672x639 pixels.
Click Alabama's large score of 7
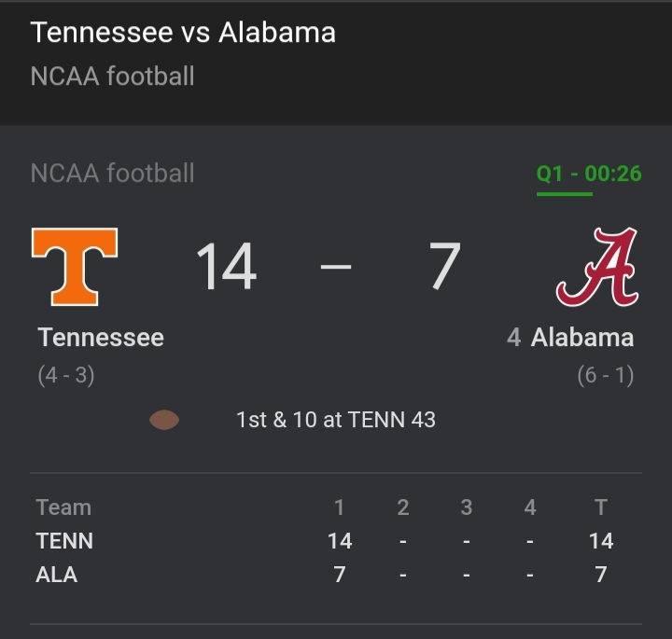click(x=444, y=267)
